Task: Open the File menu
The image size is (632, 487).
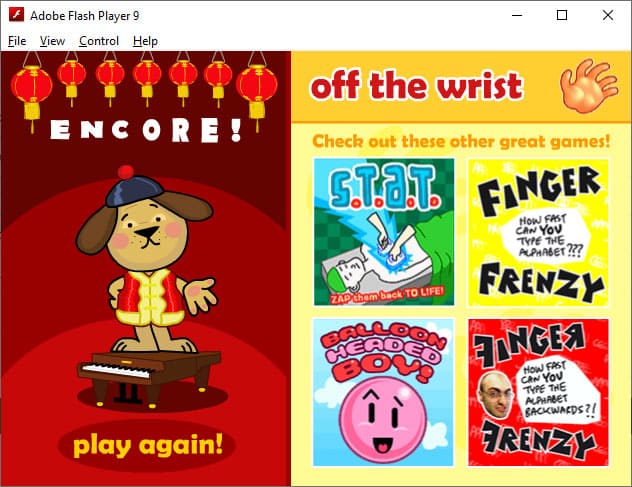Action: tap(17, 41)
